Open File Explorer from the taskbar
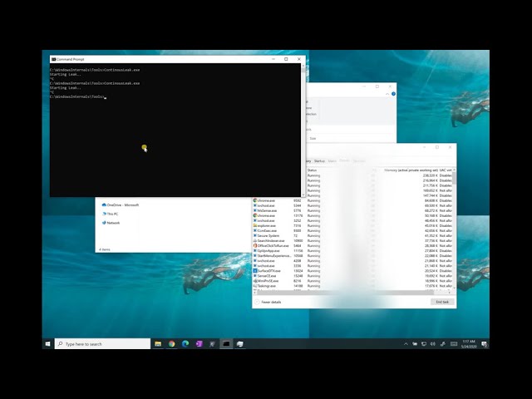The width and height of the screenshot is (532, 399). 158,343
